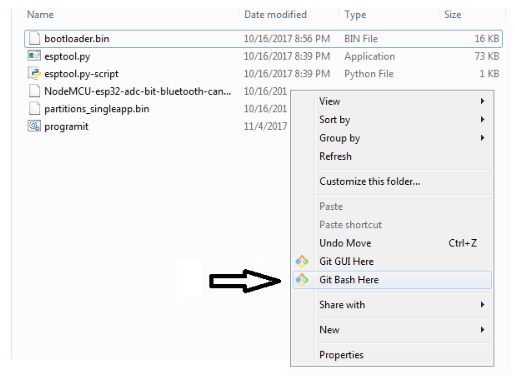
Task: Sort by the Name column header
Action: (x=40, y=15)
